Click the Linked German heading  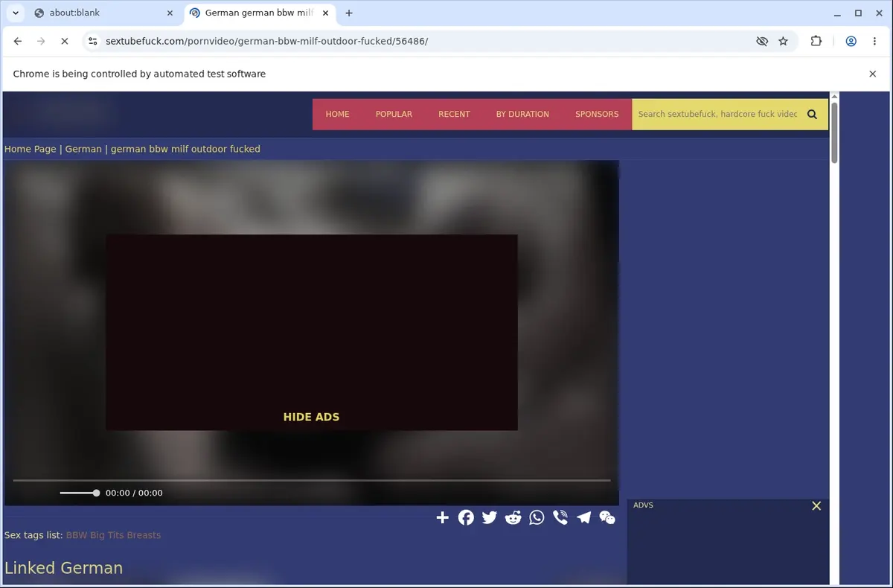(x=63, y=568)
